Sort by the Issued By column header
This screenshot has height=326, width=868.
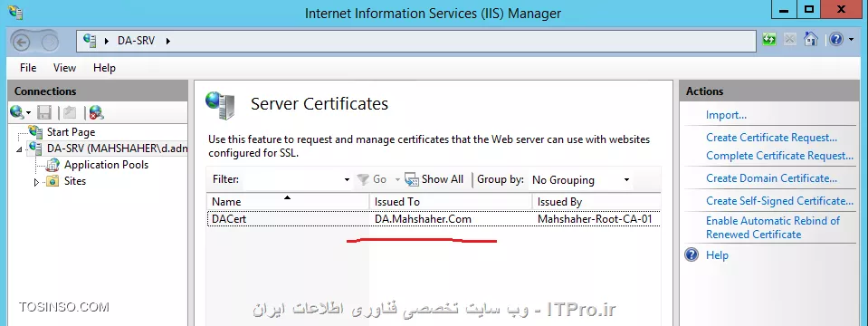pos(596,201)
